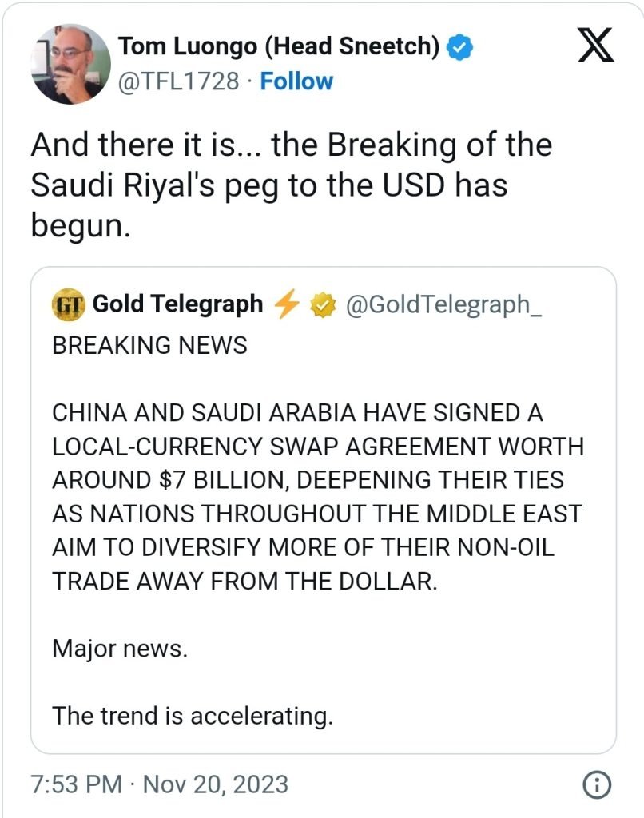Click the gold verified badge
644x818 pixels.
pyautogui.click(x=321, y=304)
